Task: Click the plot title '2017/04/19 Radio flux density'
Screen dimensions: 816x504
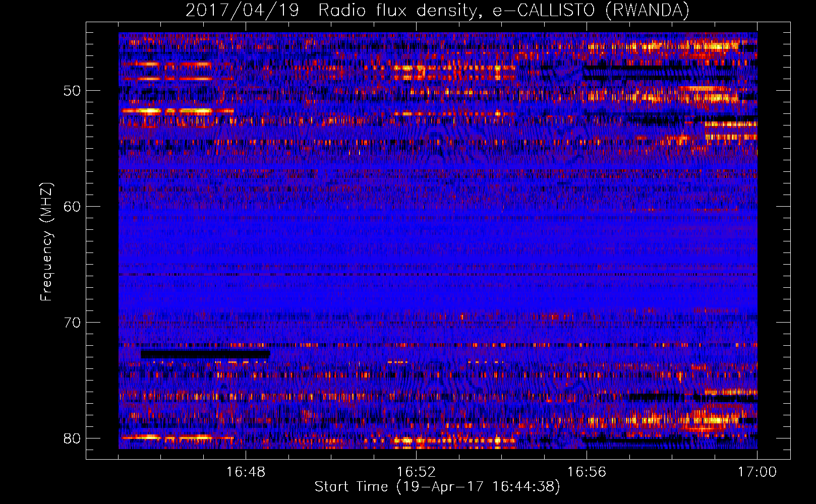Action: [437, 10]
